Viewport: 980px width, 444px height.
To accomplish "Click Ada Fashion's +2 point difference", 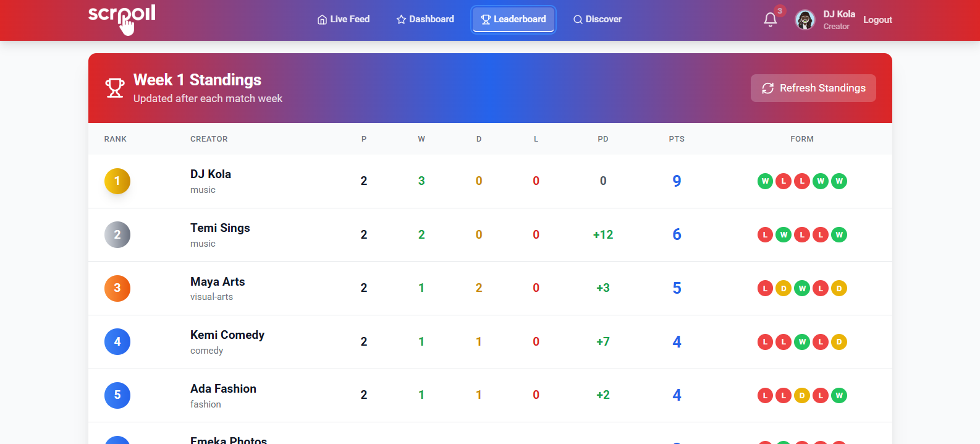I will click(603, 395).
